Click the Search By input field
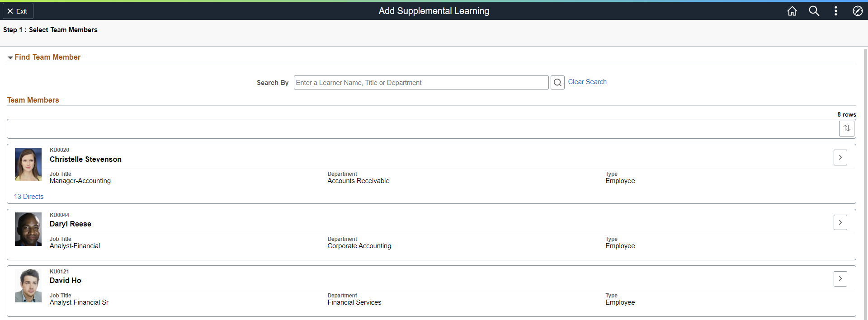 (421, 82)
